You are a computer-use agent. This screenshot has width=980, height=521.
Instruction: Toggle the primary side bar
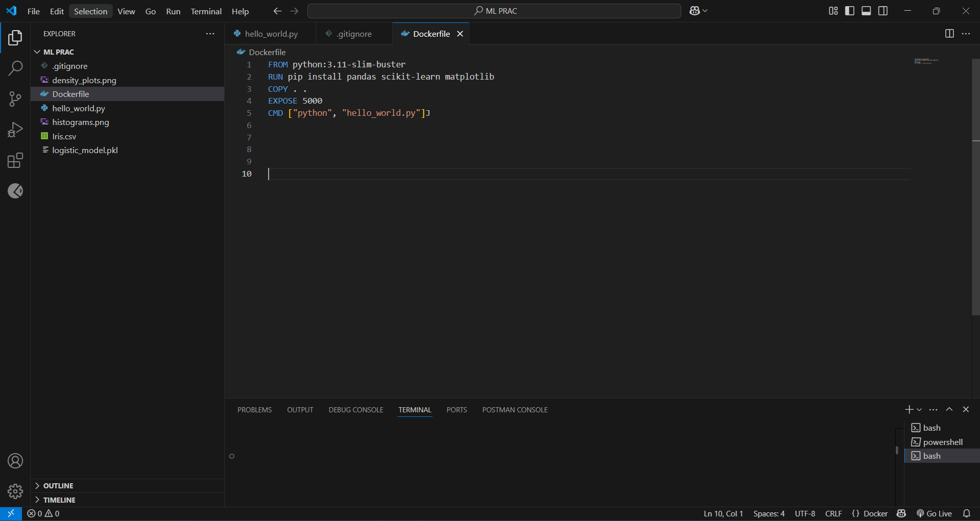point(850,11)
